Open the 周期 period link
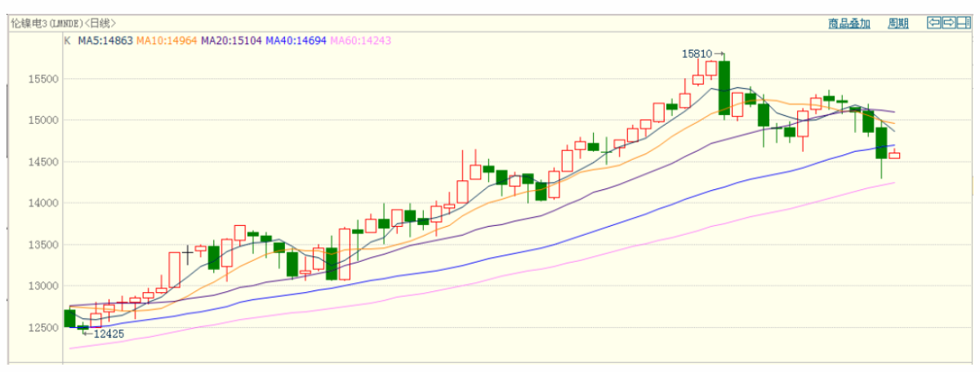Image resolution: width=980 pixels, height=372 pixels. click(898, 24)
